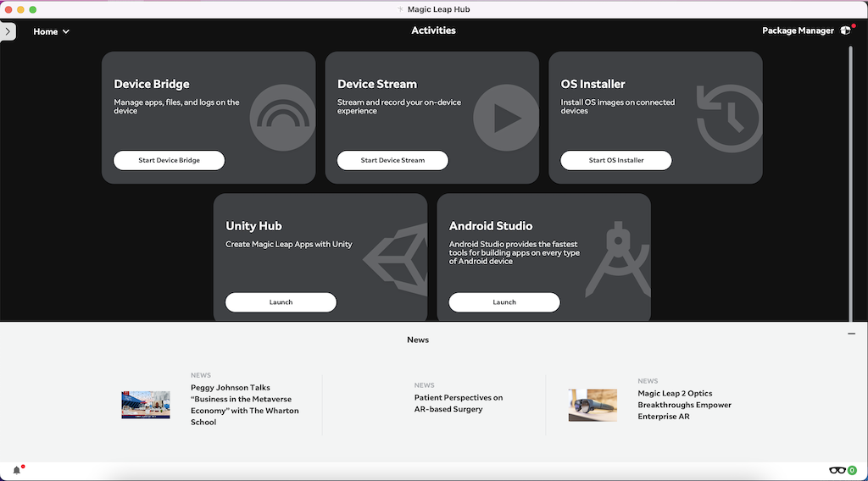Close the Magic Leap Hub window
Screen dimensions: 868x481
pos(8,9)
